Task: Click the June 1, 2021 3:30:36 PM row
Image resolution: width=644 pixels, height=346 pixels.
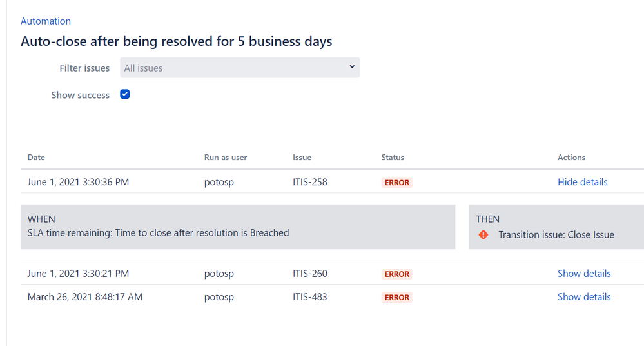Action: pyautogui.click(x=332, y=182)
